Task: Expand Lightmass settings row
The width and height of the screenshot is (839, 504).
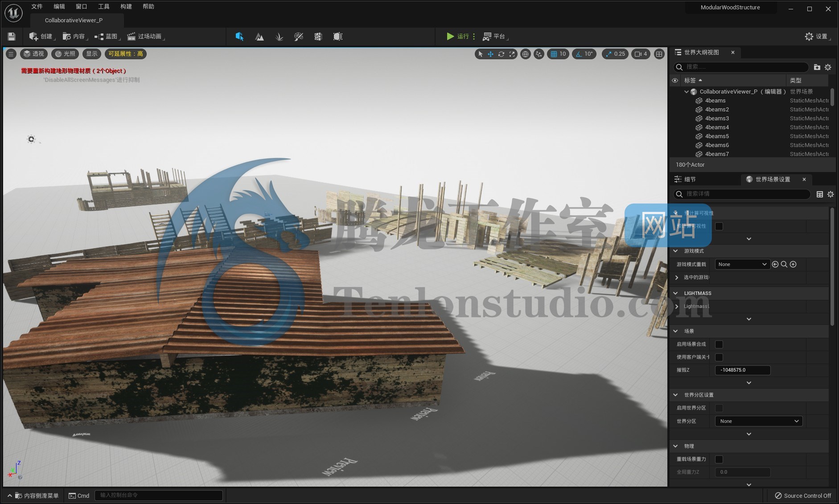Action: coord(677,306)
